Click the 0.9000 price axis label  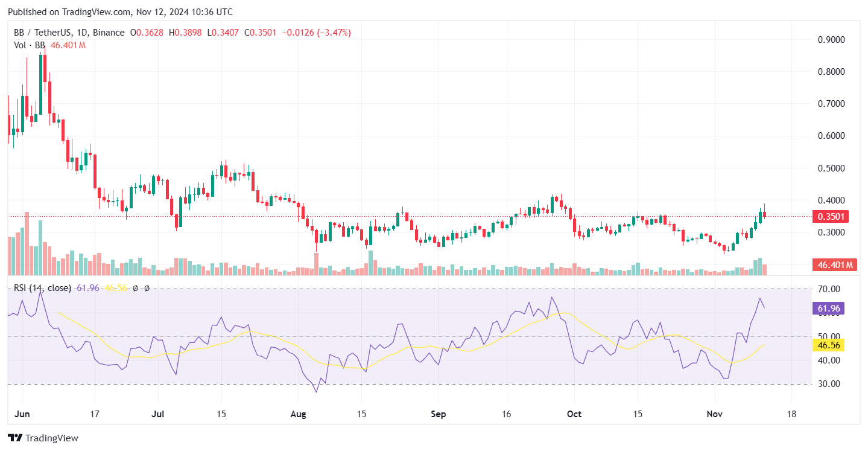(831, 40)
